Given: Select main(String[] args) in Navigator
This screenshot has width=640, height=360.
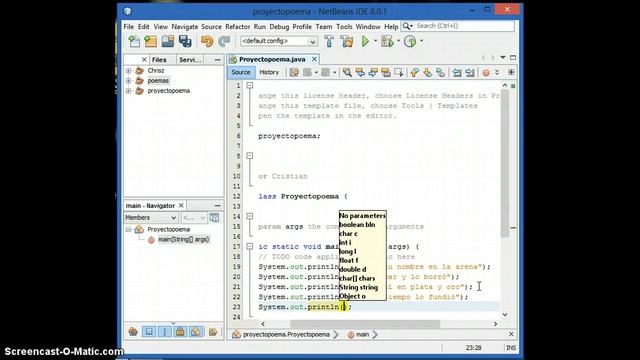Looking at the screenshot, I should coord(183,240).
